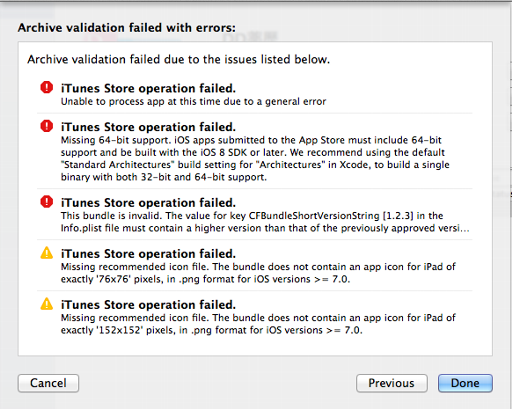Click yellow warning icon for 152x152 icon

[x=47, y=304]
